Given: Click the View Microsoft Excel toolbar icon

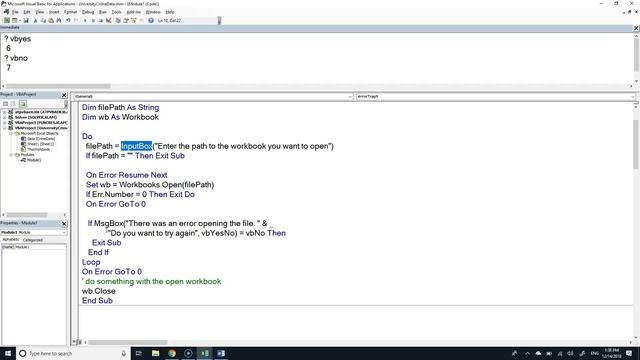Looking at the screenshot, I should (x=7, y=20).
